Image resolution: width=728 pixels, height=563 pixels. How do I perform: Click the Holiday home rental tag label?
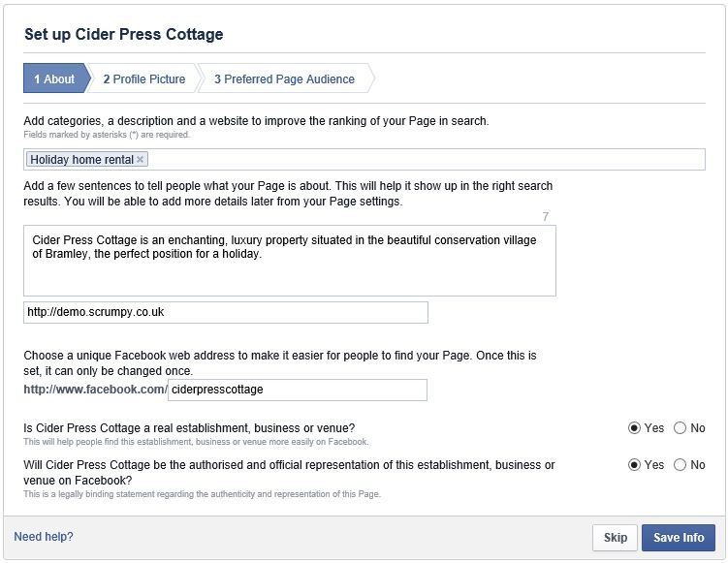click(82, 160)
